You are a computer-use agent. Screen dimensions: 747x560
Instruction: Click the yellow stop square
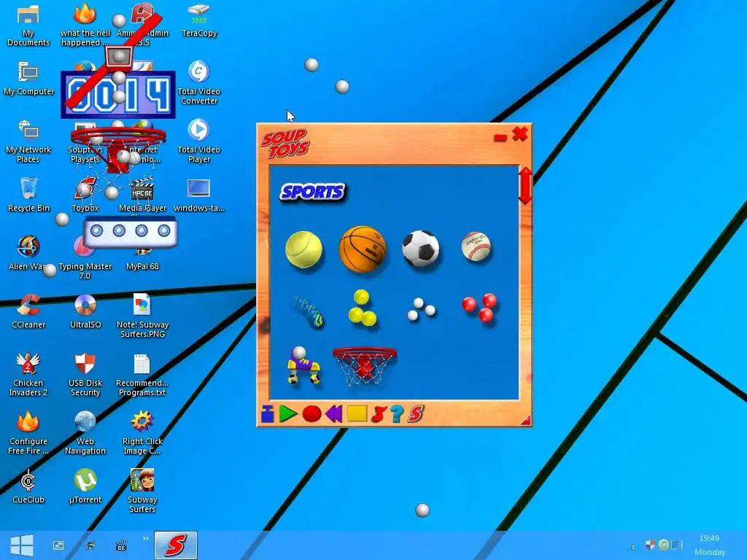[x=357, y=414]
